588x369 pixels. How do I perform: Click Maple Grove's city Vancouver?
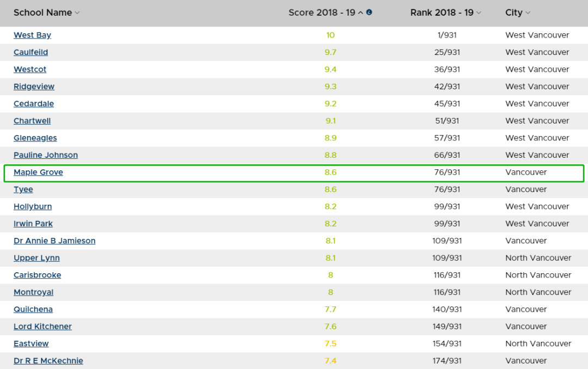(x=526, y=173)
